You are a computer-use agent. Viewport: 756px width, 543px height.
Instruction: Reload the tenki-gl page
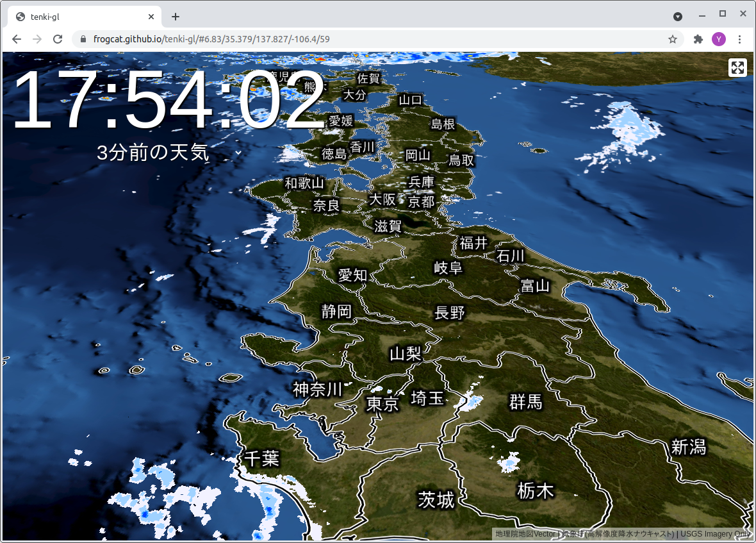pyautogui.click(x=58, y=39)
